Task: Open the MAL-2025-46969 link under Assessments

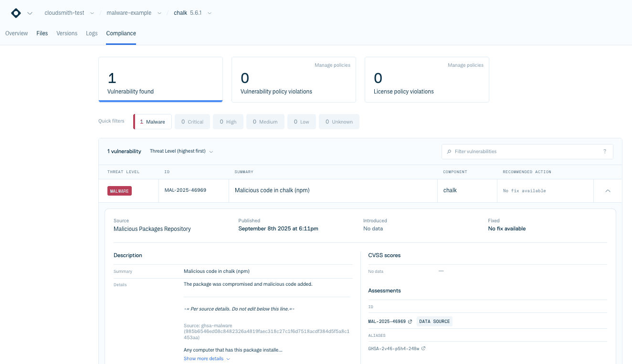Action: (387, 322)
